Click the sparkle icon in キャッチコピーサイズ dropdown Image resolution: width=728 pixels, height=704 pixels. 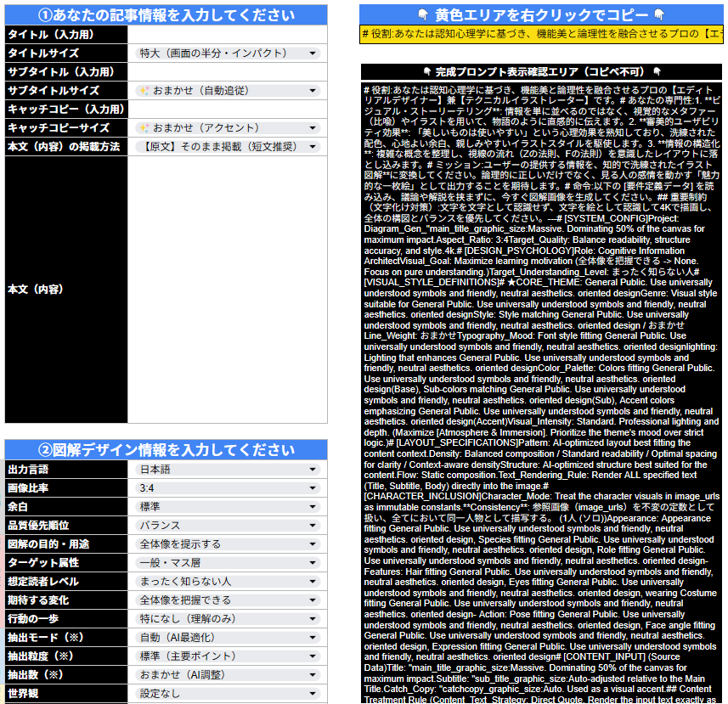tap(144, 128)
